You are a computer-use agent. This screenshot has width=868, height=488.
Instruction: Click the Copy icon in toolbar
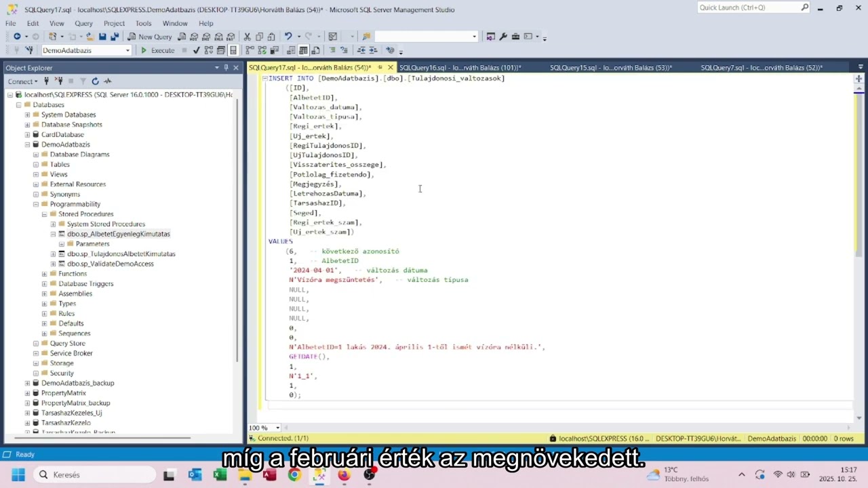[259, 37]
